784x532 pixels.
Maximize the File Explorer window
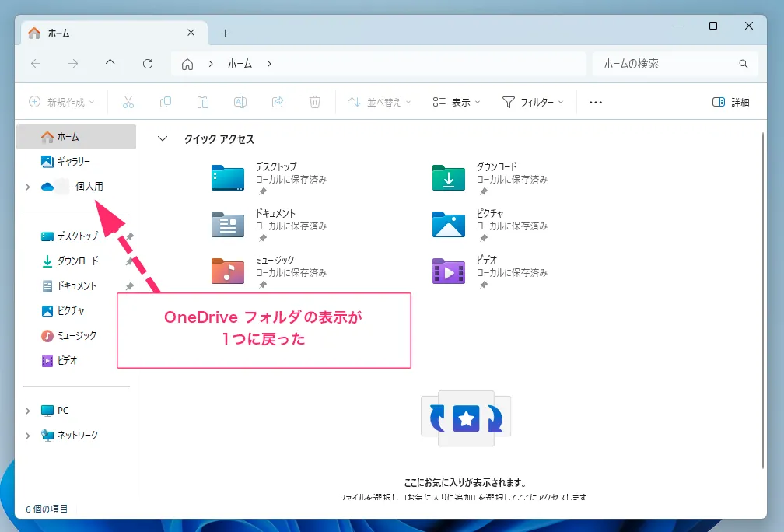click(x=713, y=26)
